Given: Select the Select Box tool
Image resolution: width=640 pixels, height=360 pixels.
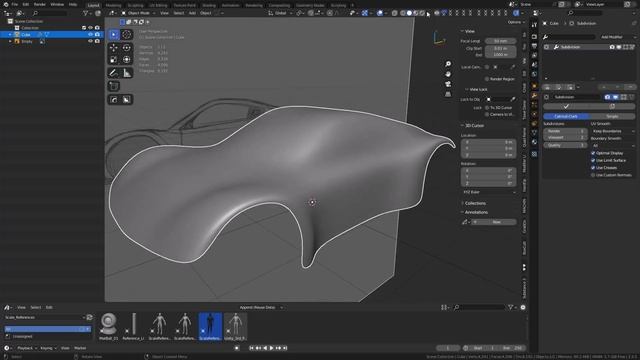Looking at the screenshot, I should tap(114, 35).
